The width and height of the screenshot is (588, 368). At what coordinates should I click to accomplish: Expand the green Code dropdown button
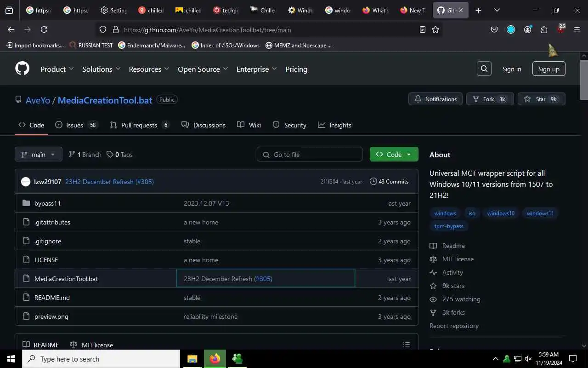tap(394, 155)
